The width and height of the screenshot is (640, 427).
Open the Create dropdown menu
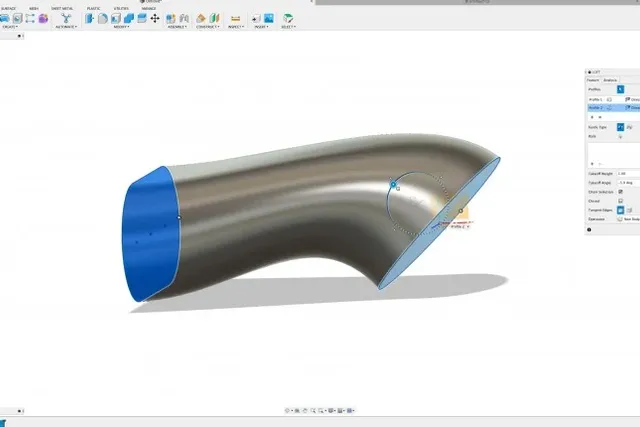click(x=10, y=27)
